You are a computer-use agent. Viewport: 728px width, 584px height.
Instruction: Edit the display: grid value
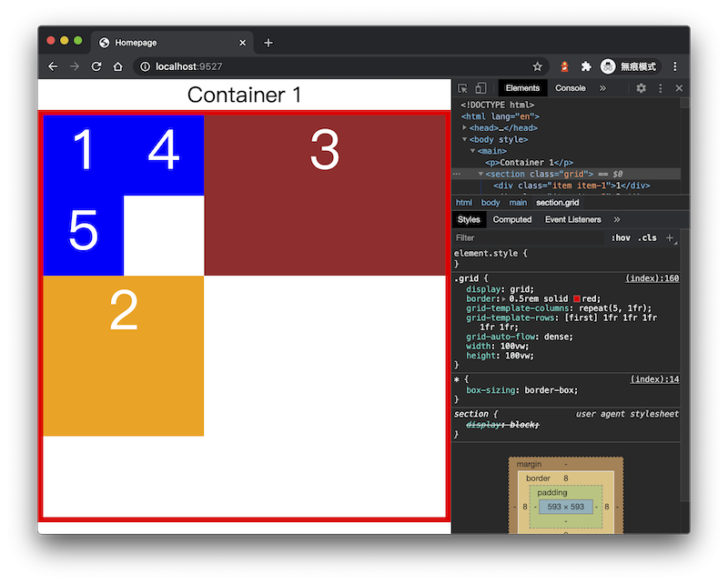tap(520, 289)
